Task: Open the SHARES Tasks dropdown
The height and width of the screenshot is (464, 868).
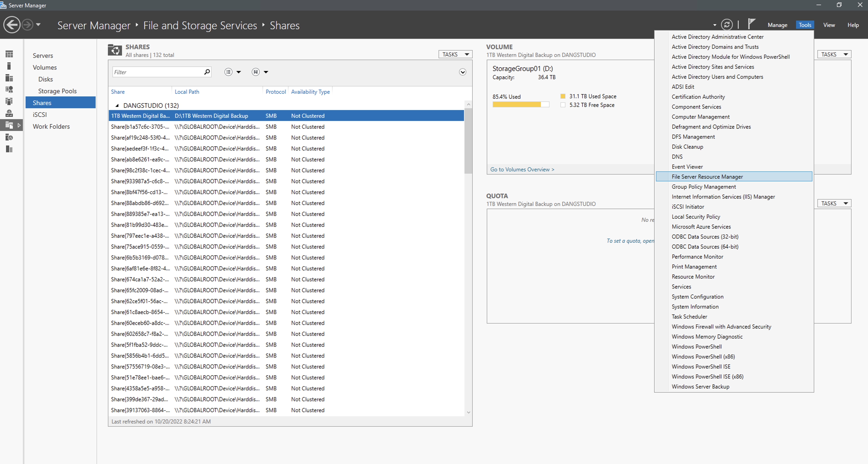Action: (455, 54)
